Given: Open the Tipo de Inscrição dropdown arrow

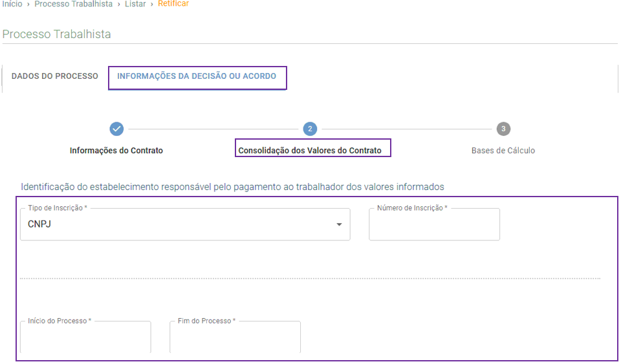Looking at the screenshot, I should click(x=339, y=224).
